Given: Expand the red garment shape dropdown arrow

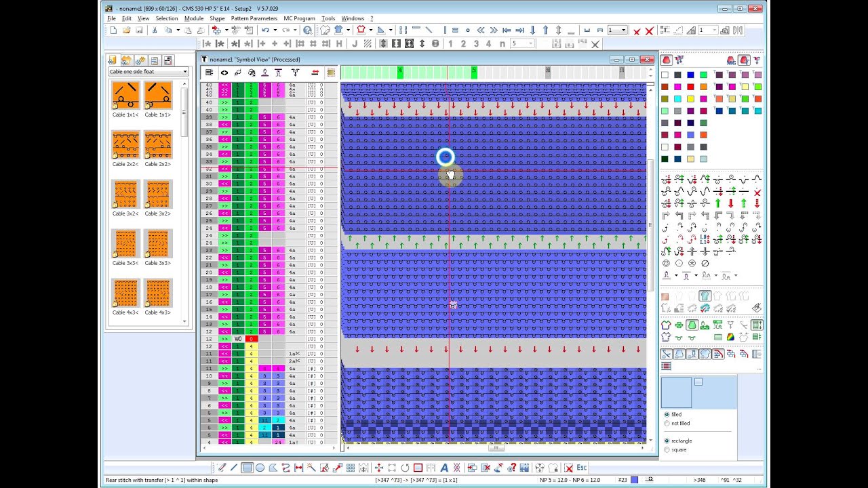Looking at the screenshot, I should [x=370, y=30].
